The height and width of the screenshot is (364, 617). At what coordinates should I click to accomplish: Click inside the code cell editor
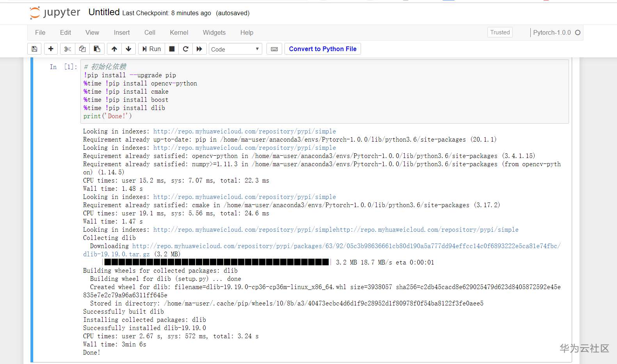[324, 92]
